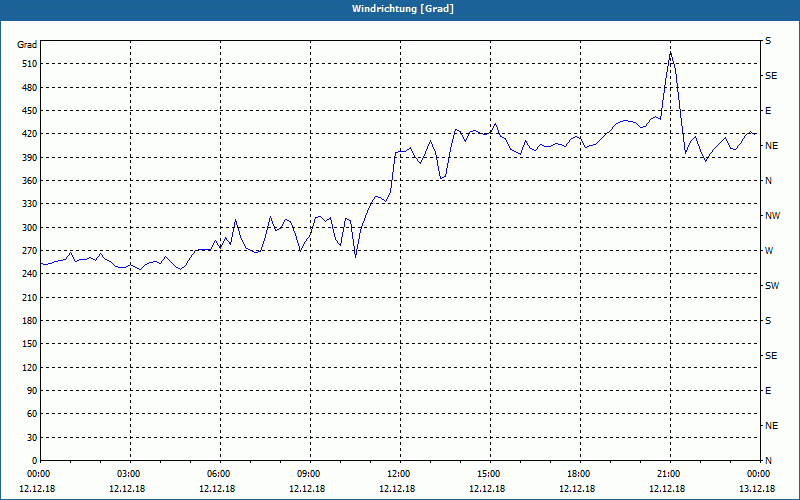Select the 30 y-axis tick label
The width and height of the screenshot is (800, 500).
(32, 438)
